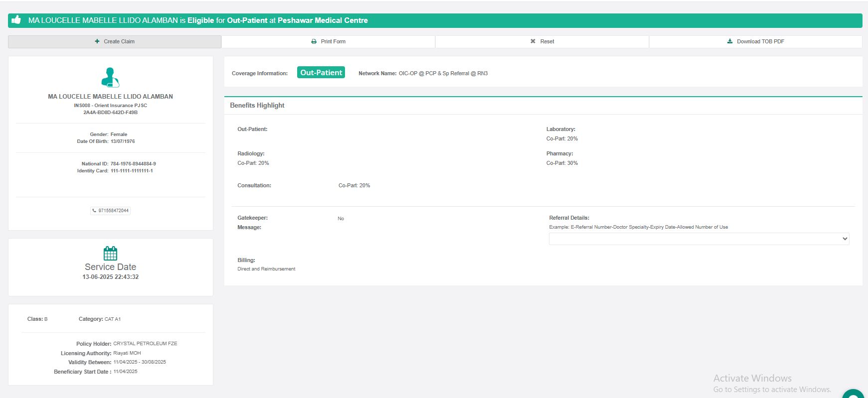The width and height of the screenshot is (868, 398).
Task: Select the patient name under the avatar
Action: [x=111, y=97]
